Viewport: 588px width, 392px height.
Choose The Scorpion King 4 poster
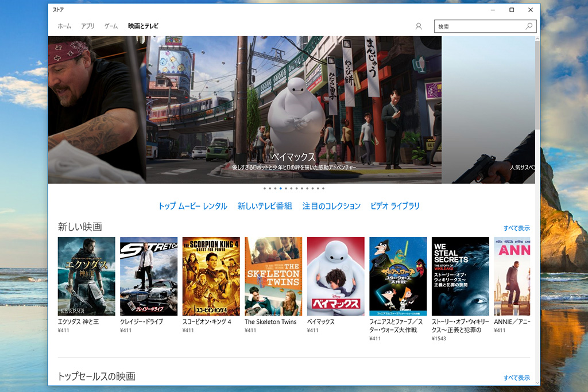pos(211,276)
